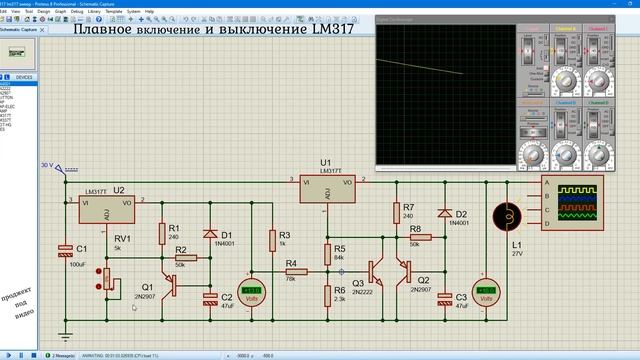Adjust the trigger level wheel
The width and height of the screenshot is (640, 360).
pyautogui.click(x=528, y=51)
